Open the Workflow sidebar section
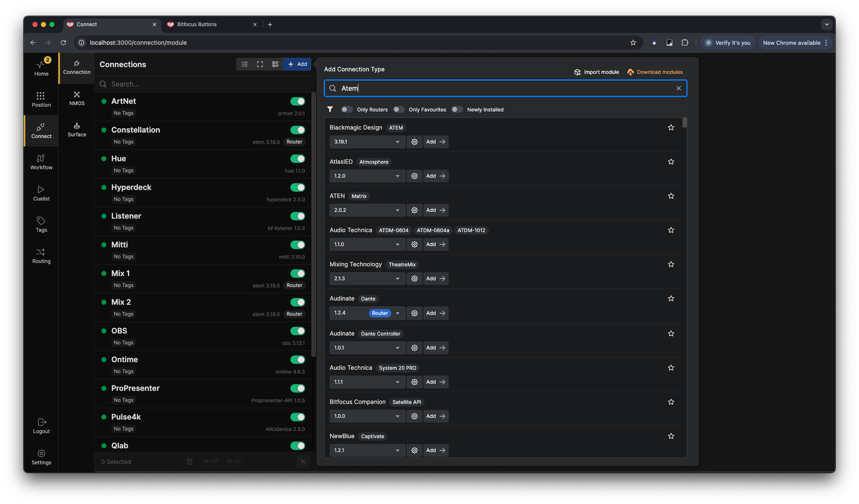The image size is (859, 504). point(41,162)
